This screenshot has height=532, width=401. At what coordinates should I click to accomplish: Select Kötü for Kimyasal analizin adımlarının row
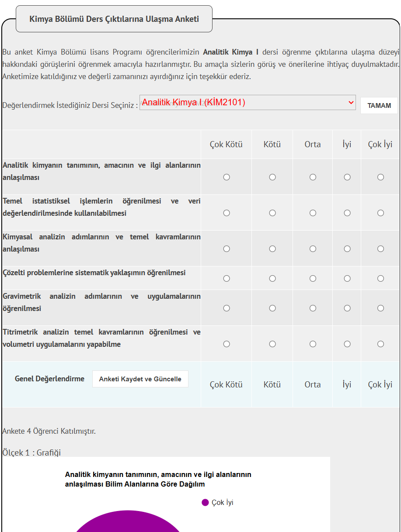point(272,249)
